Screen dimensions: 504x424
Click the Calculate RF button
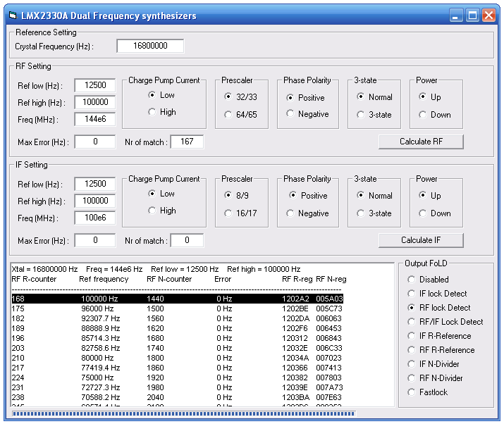pyautogui.click(x=421, y=142)
